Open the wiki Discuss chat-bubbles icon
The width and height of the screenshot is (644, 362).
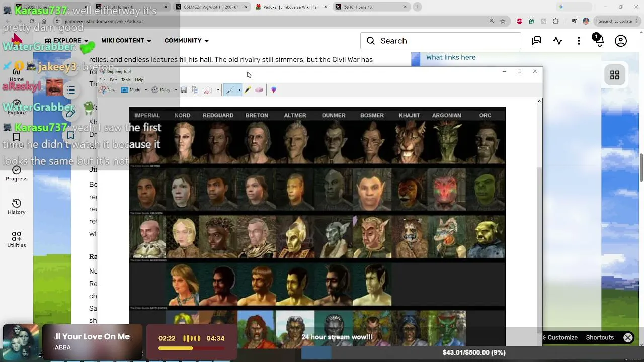click(536, 41)
